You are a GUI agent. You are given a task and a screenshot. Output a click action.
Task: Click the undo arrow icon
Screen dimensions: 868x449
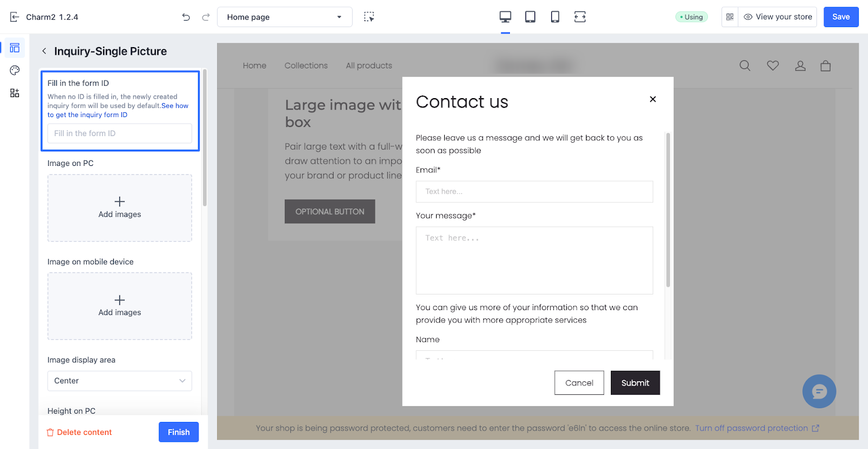point(186,17)
